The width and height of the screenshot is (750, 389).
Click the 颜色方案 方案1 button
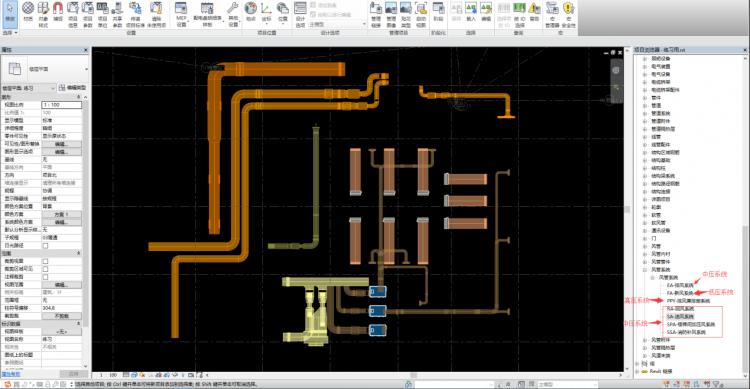tap(61, 214)
